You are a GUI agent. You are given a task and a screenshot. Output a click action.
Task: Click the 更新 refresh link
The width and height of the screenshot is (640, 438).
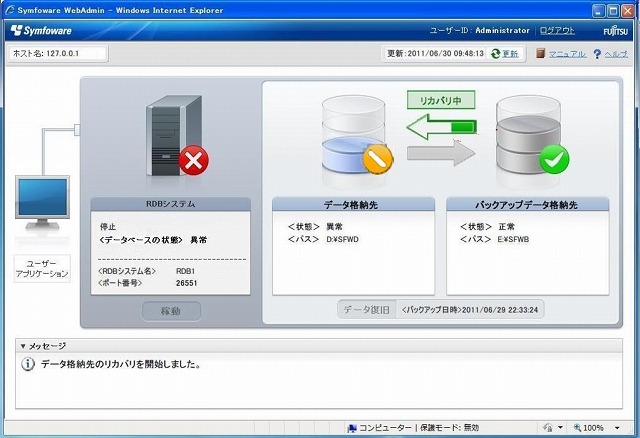pyautogui.click(x=510, y=53)
